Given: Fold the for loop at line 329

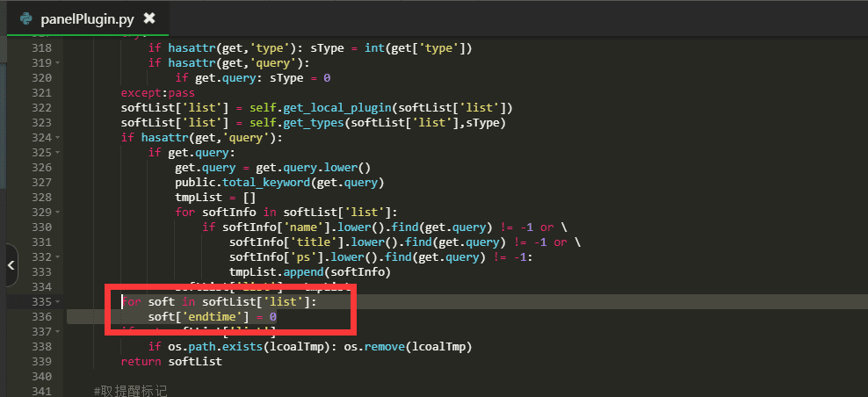Looking at the screenshot, I should point(58,213).
